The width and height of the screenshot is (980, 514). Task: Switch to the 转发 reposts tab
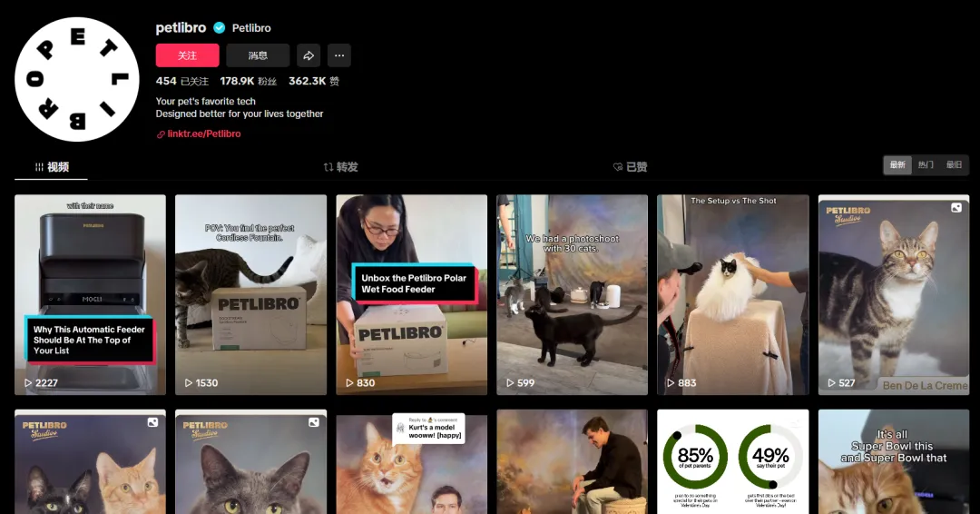(340, 167)
